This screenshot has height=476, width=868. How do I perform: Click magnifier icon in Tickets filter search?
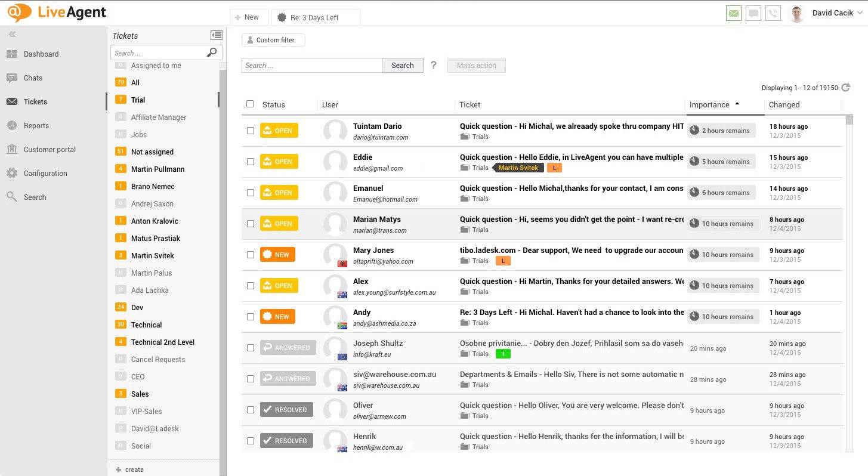[212, 52]
